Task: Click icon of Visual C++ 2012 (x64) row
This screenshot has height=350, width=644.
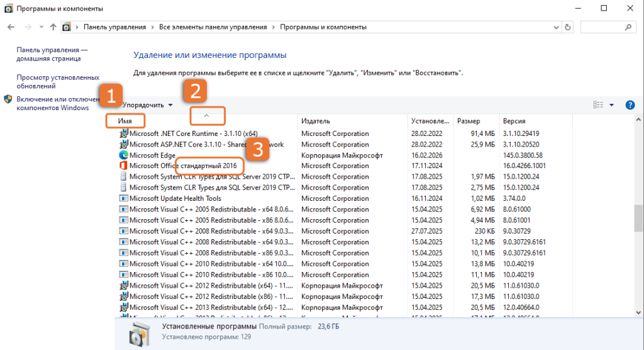Action: tap(123, 285)
